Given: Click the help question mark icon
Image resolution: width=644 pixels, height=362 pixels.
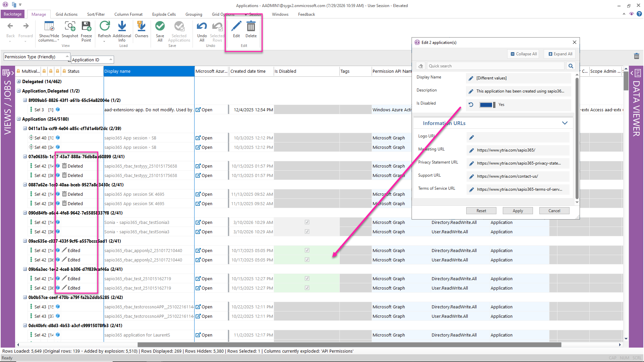Looking at the screenshot, I should click(x=639, y=14).
